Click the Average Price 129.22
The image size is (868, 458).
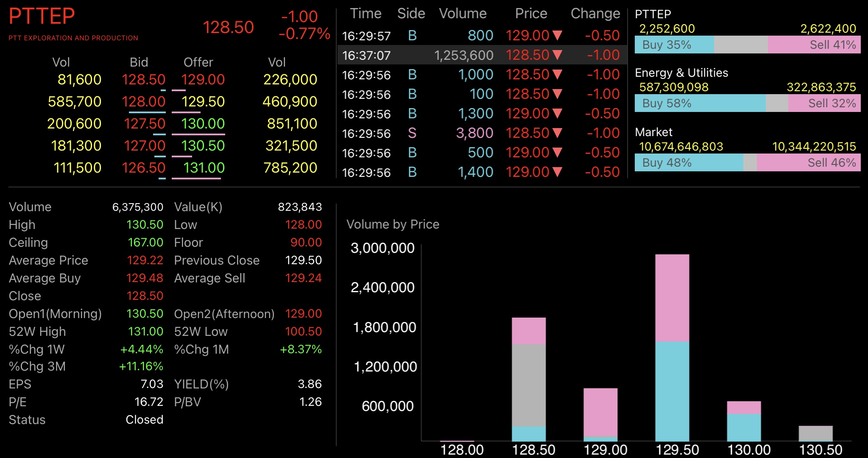point(145,260)
